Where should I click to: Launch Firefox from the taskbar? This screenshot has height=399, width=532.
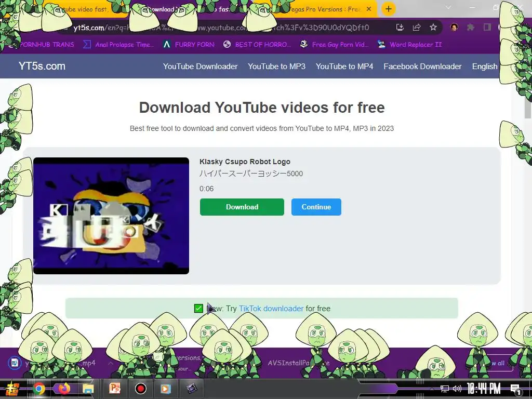point(64,389)
